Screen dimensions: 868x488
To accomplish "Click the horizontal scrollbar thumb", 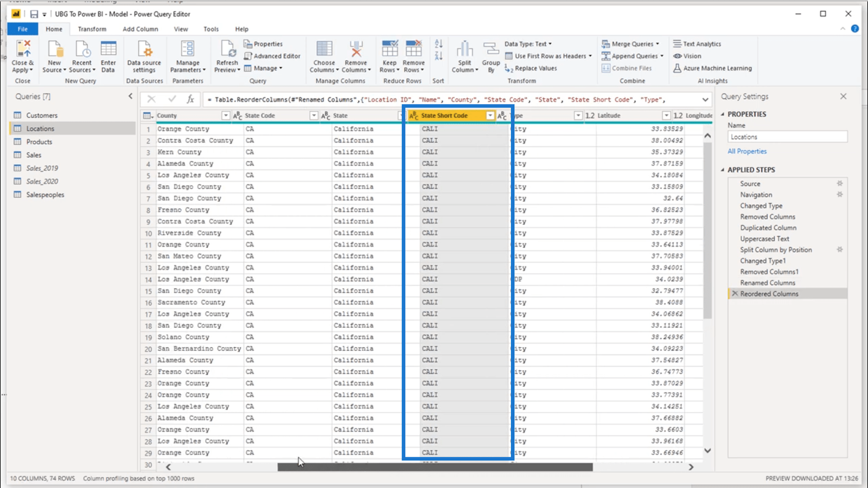I will point(435,467).
